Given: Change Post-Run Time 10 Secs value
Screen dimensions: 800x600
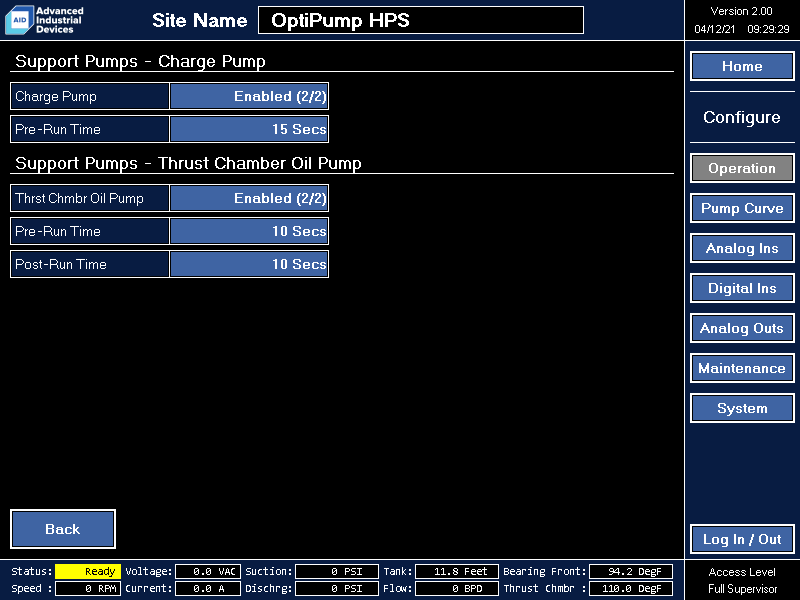Looking at the screenshot, I should (x=249, y=264).
